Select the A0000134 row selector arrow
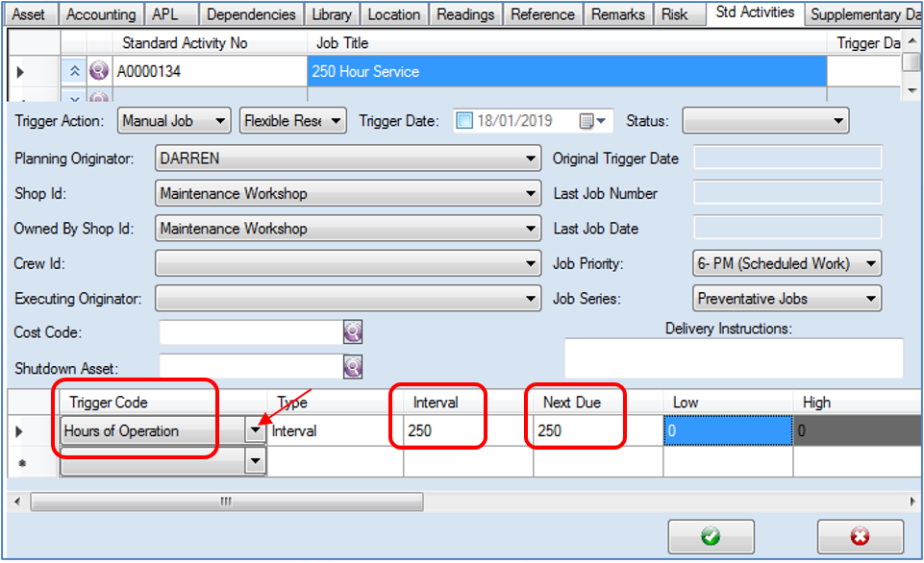The height and width of the screenshot is (563, 924). [x=20, y=72]
